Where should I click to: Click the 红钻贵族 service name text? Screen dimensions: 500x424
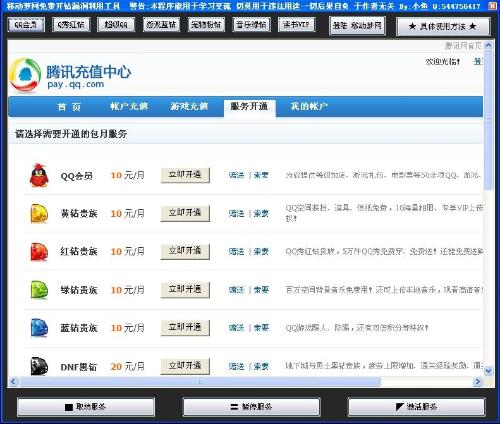79,252
